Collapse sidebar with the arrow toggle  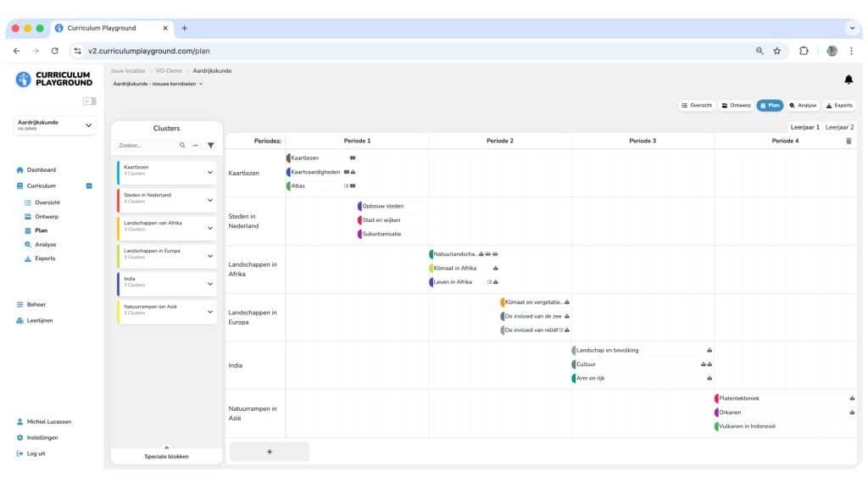(88, 101)
